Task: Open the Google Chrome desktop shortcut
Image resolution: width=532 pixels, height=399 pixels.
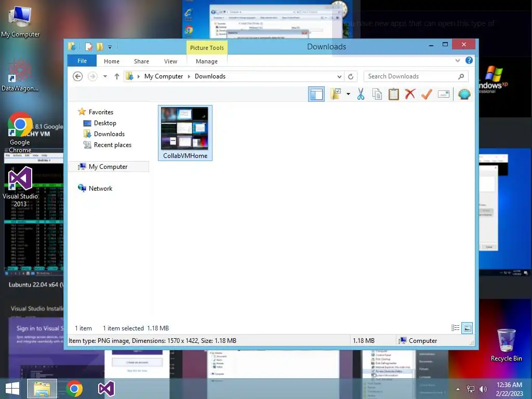Action: [20, 132]
